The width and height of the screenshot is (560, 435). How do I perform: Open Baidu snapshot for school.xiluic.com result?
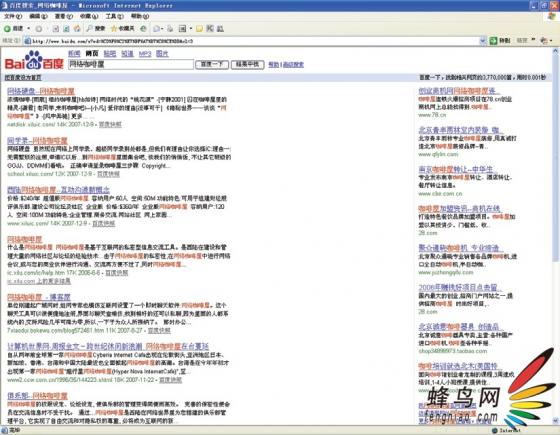pos(108,174)
